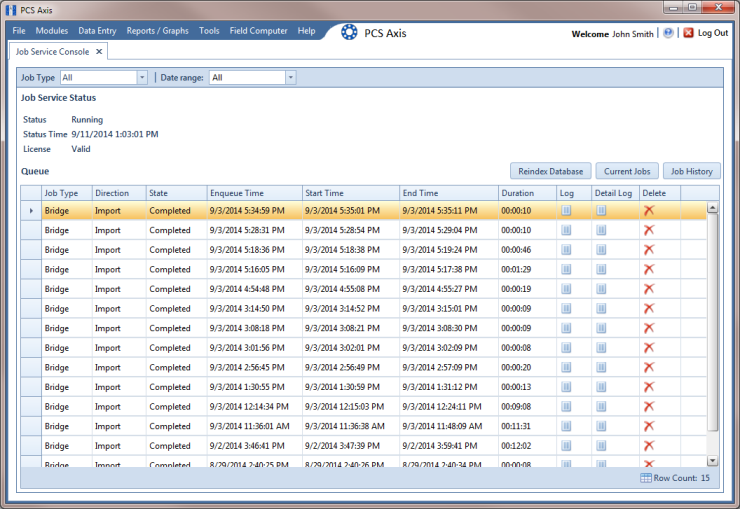Image resolution: width=740 pixels, height=509 pixels.
Task: Close the Job Service Console tab
Action: [99, 51]
